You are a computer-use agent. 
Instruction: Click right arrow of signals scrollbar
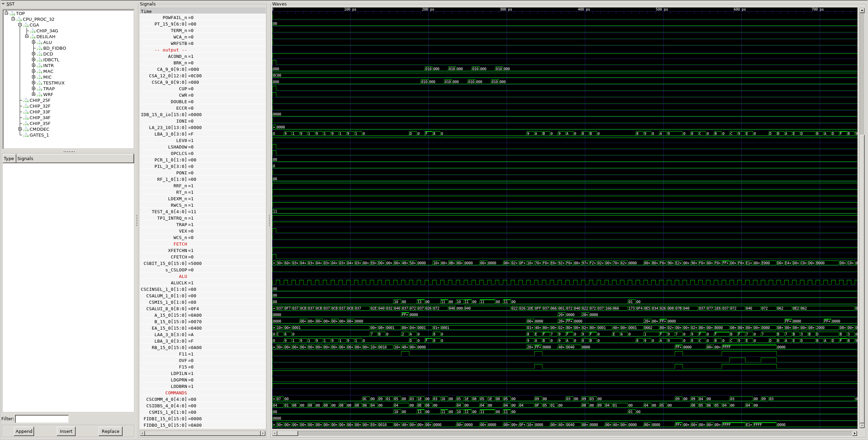coord(263,434)
